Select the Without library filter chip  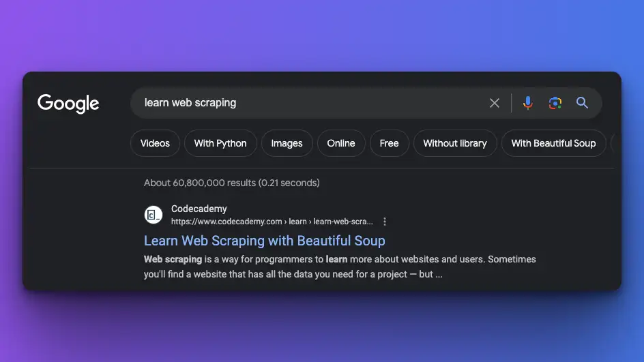tap(454, 143)
